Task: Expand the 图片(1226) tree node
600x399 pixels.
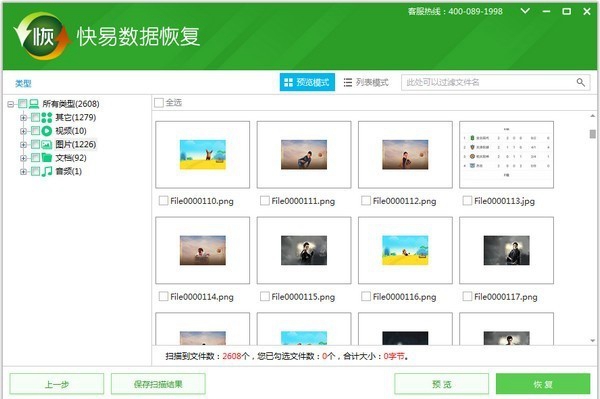Action: click(x=23, y=145)
